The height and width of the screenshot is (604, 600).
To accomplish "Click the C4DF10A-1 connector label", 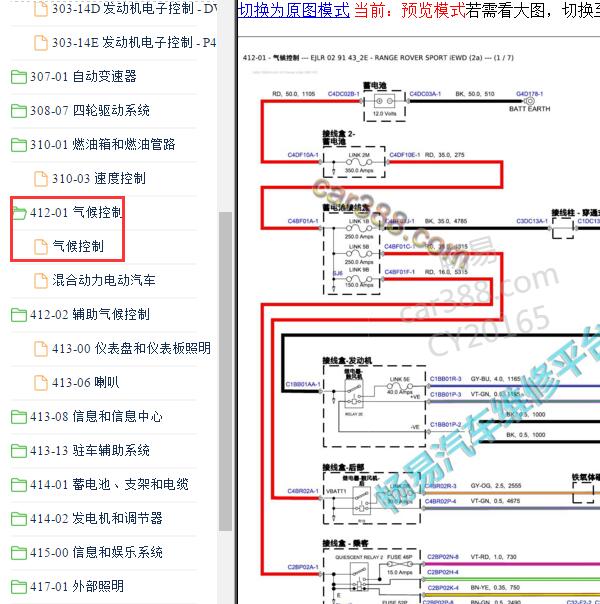I will point(303,155).
